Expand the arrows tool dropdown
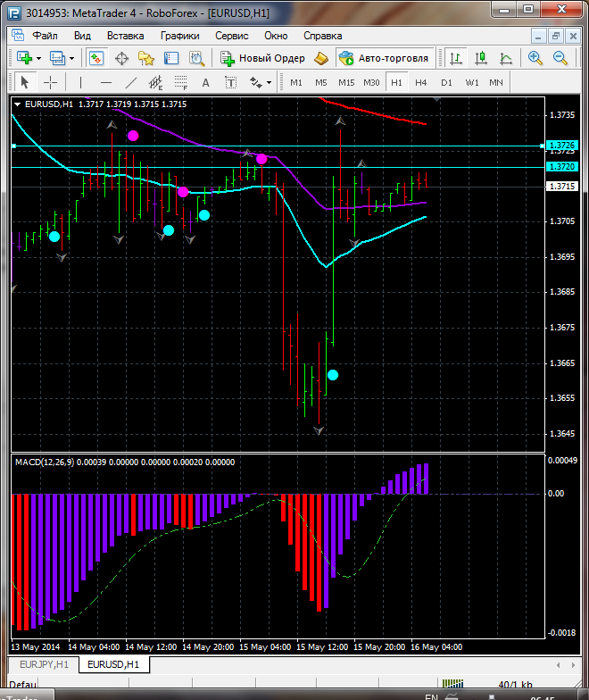 270,82
